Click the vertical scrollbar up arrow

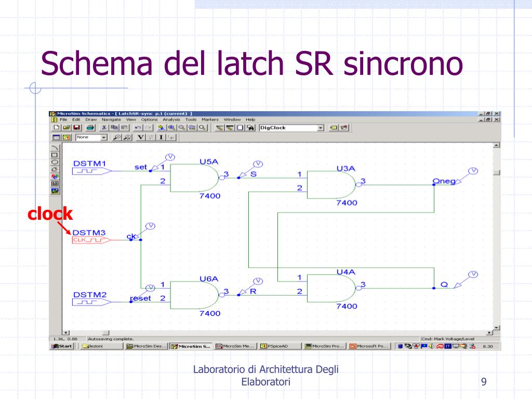(x=496, y=145)
